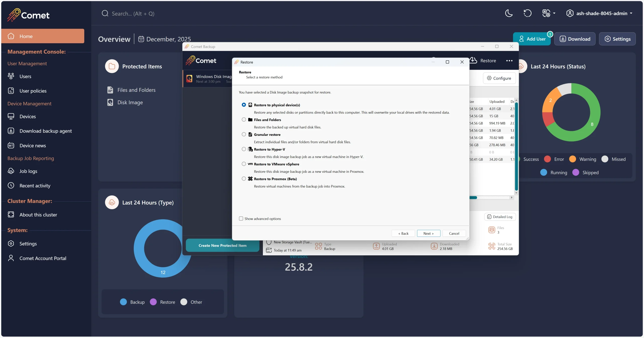Click the red Error legend swatch

coord(547,159)
